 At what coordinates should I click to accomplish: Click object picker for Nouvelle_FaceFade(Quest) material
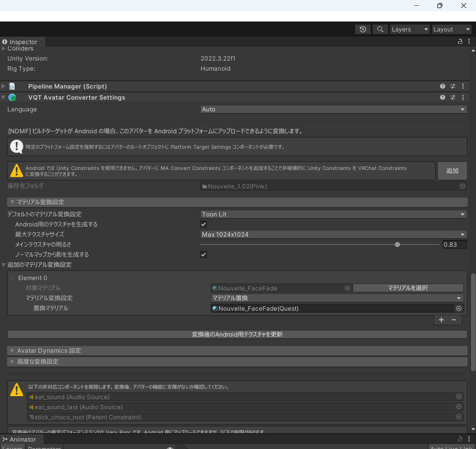pos(458,308)
